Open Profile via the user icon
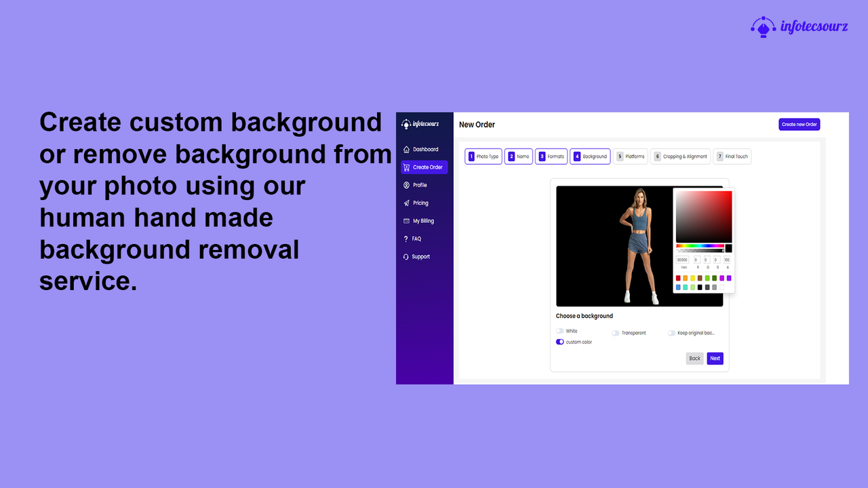Image resolution: width=868 pixels, height=488 pixels. 406,185
